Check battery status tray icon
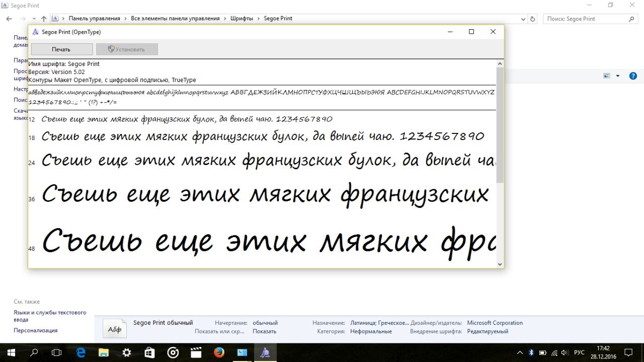 (x=543, y=353)
